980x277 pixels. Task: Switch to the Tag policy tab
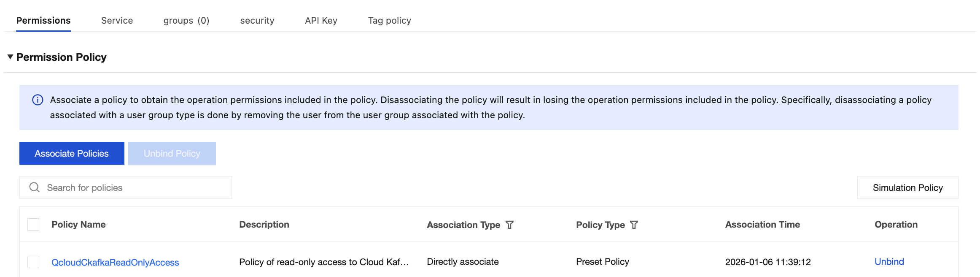(389, 21)
